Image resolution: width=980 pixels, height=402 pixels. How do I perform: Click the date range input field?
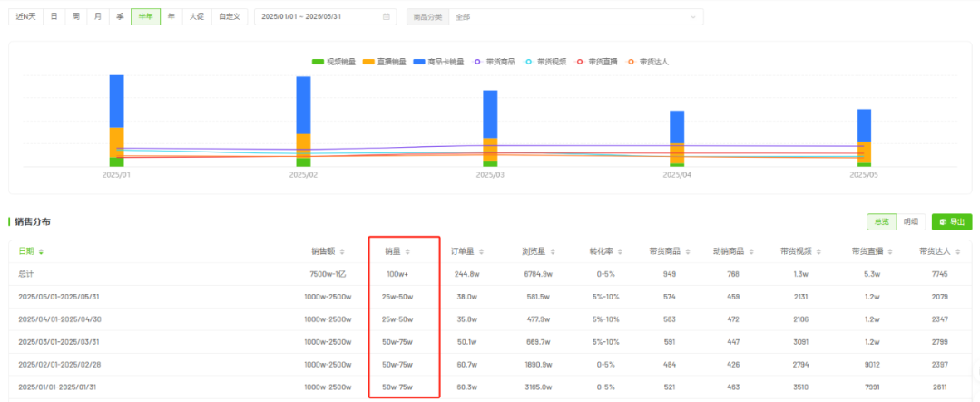(x=318, y=17)
